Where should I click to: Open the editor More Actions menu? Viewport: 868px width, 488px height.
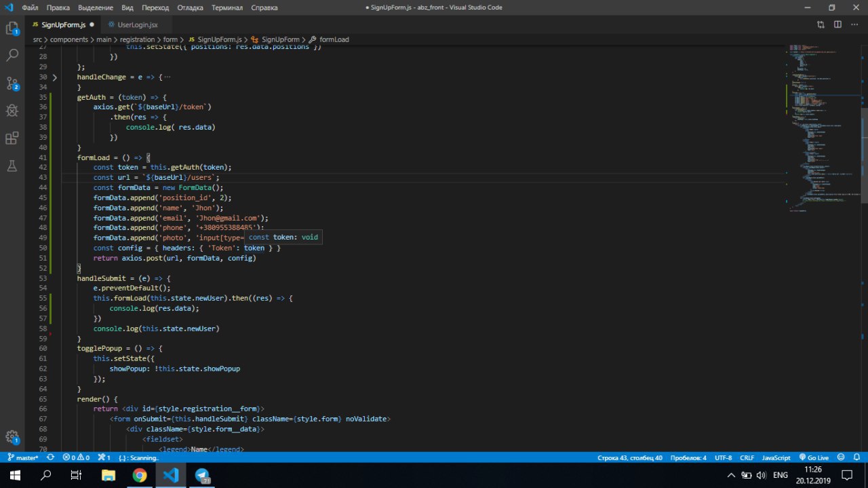point(854,24)
